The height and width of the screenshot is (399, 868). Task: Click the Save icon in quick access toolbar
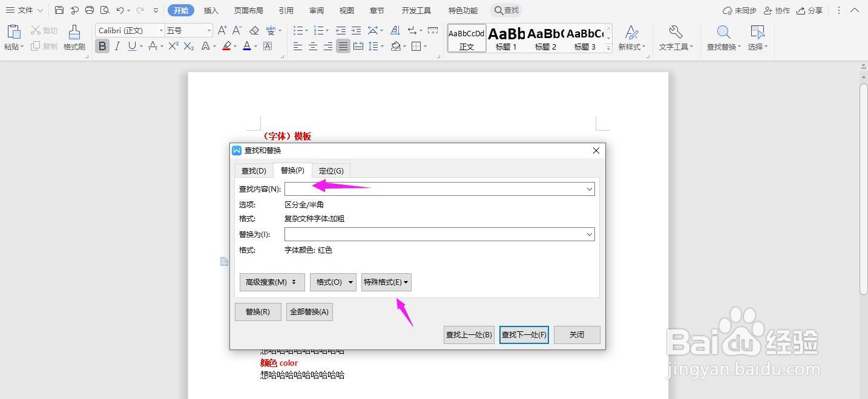pyautogui.click(x=59, y=10)
